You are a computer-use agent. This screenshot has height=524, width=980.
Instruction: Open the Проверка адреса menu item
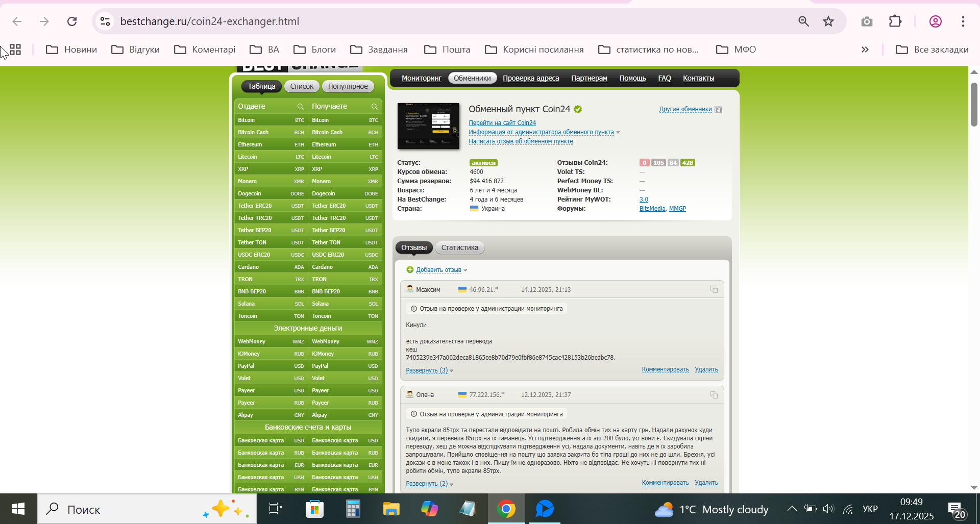tap(531, 78)
